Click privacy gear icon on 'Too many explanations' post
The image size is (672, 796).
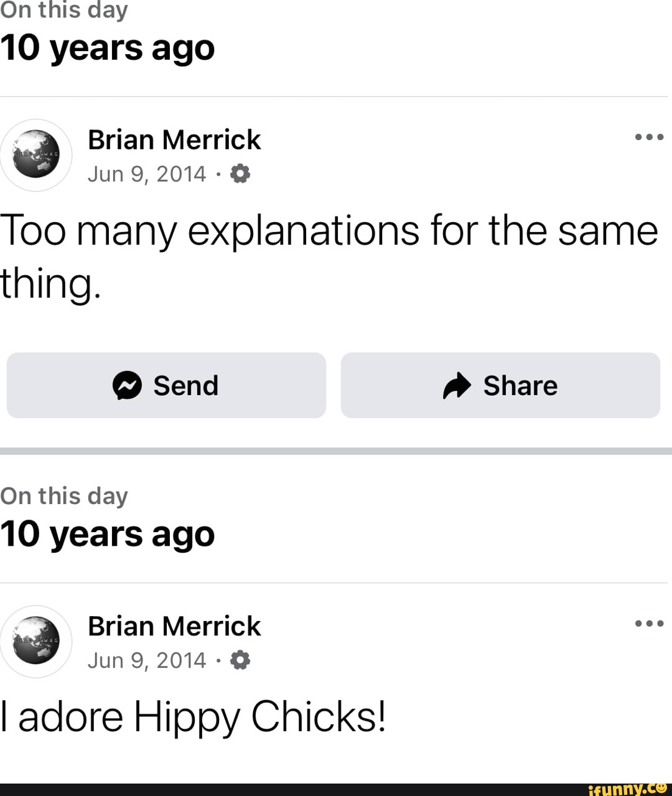240,174
